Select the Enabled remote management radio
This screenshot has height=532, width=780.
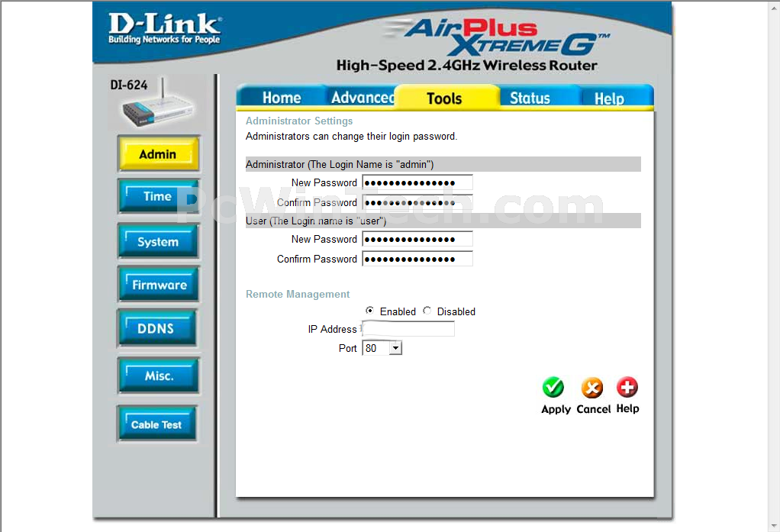[x=369, y=311]
